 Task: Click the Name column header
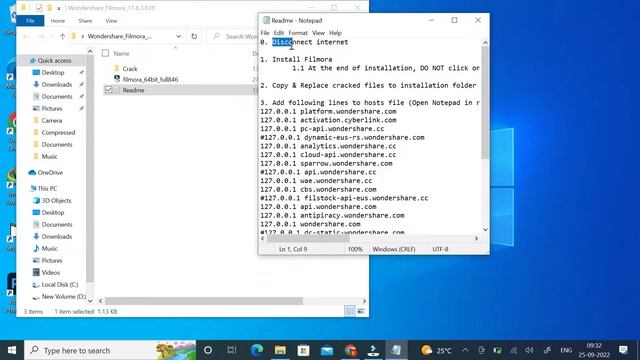[121, 53]
